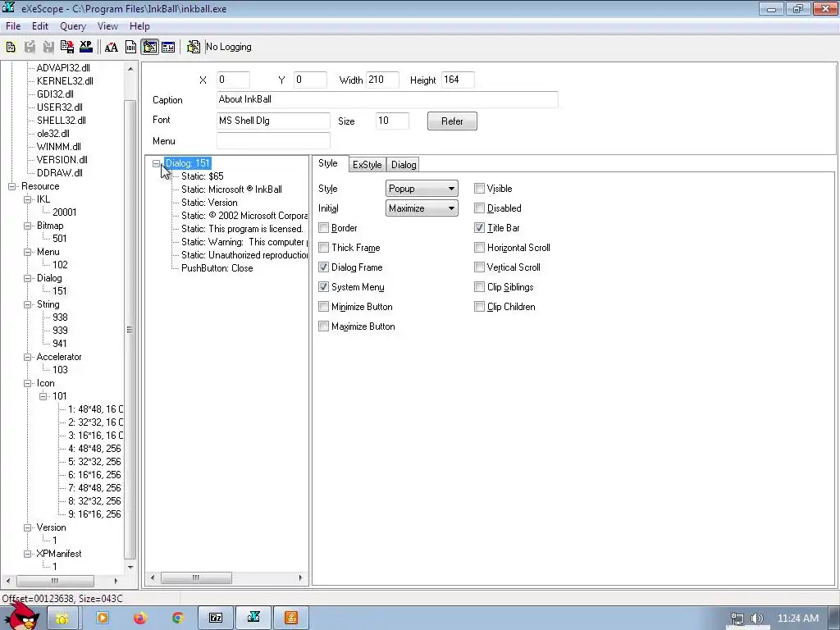This screenshot has width=840, height=630.
Task: Open the Query menu
Action: pos(73,26)
